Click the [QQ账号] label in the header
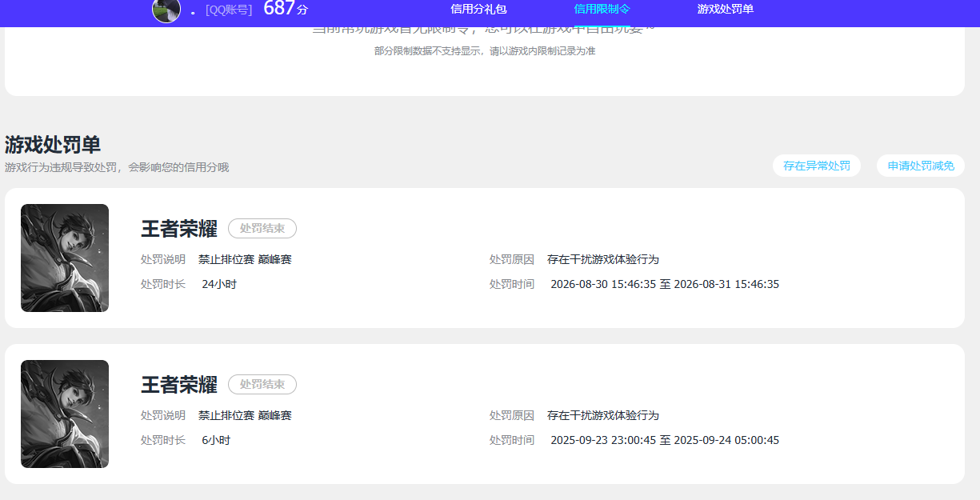The image size is (980, 500). (x=229, y=10)
